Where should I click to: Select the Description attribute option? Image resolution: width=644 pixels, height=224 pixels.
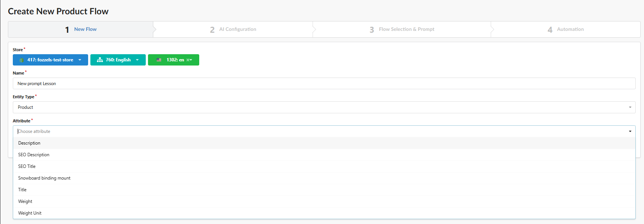[324, 143]
